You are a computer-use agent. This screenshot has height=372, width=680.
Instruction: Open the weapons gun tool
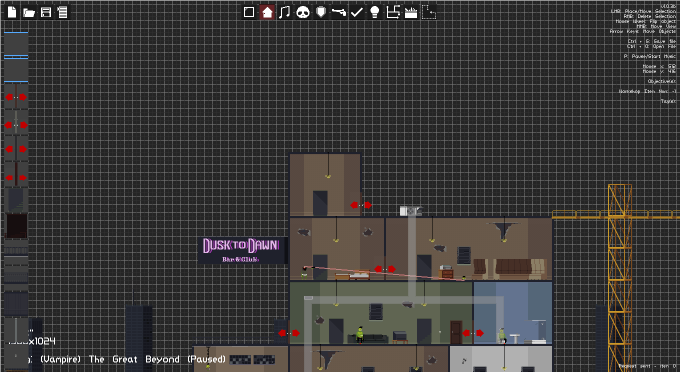(339, 12)
